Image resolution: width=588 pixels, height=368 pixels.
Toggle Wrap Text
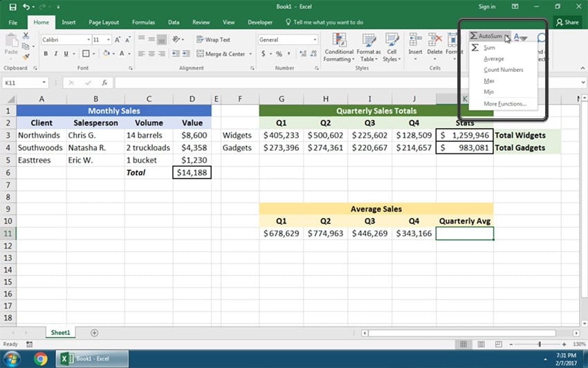point(213,39)
